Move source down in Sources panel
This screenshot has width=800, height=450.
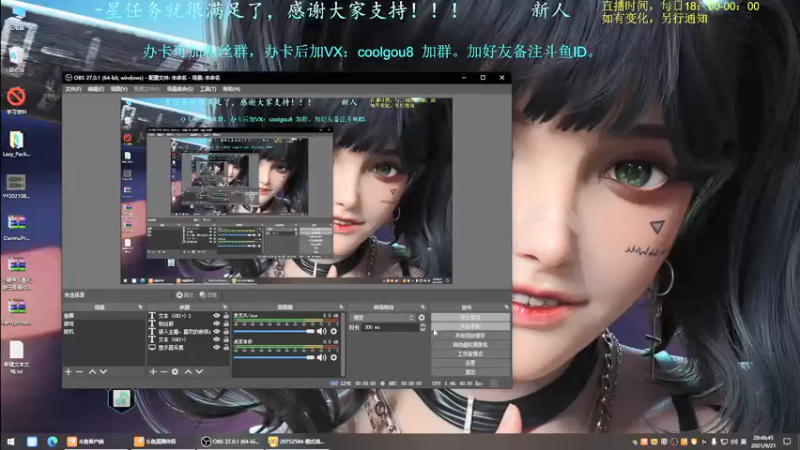pyautogui.click(x=199, y=371)
